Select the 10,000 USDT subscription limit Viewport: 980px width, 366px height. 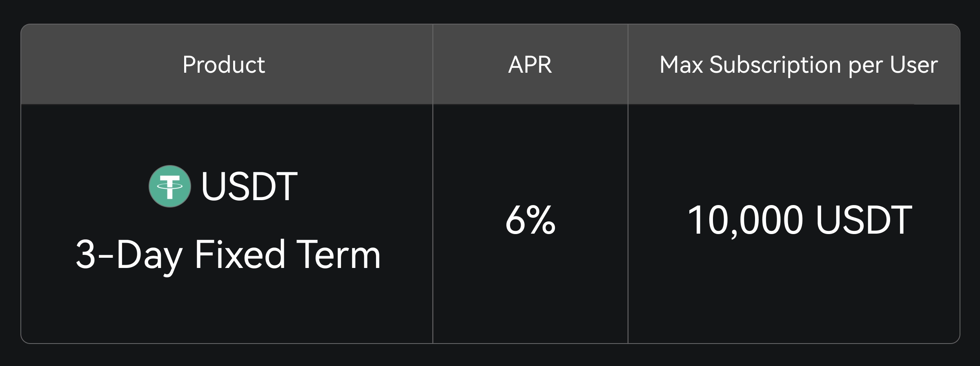click(799, 221)
